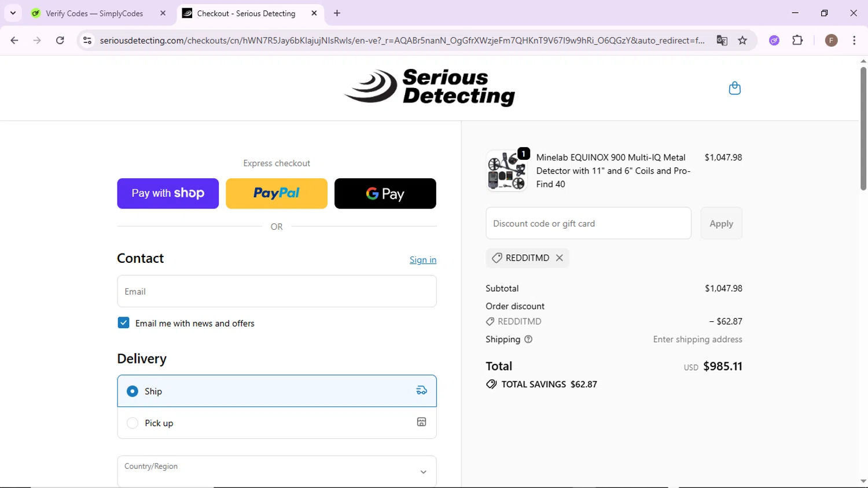868x488 pixels.
Task: Click the purple extension icon in toolbar
Action: pos(774,41)
